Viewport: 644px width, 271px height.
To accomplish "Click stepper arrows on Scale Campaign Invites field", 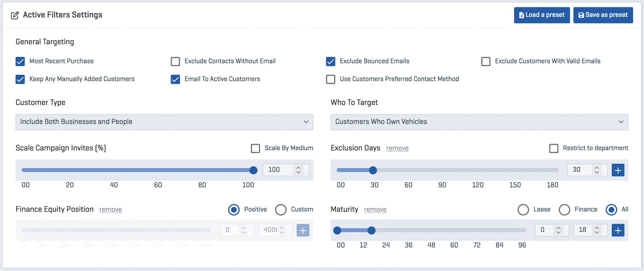I will [x=298, y=170].
